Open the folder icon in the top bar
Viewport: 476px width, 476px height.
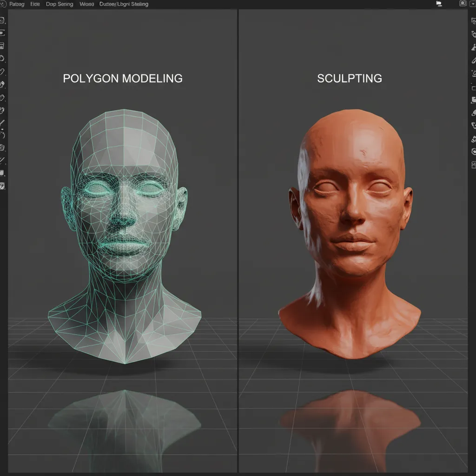tap(439, 4)
